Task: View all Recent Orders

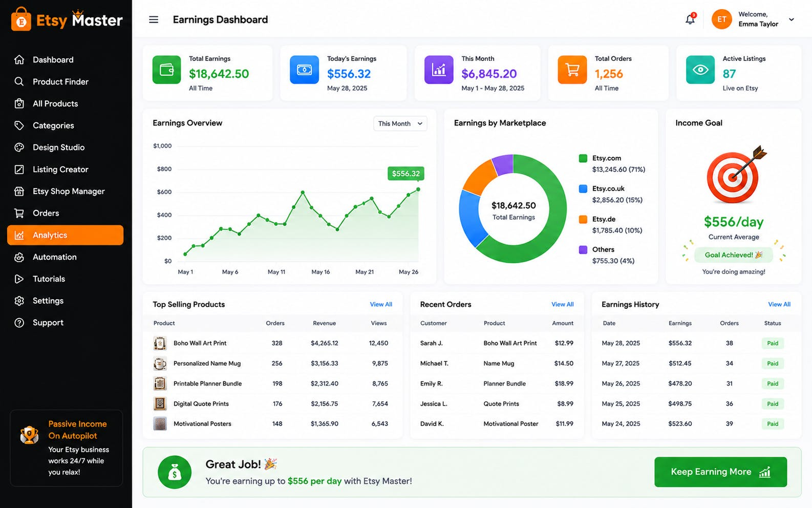Action: (x=562, y=304)
